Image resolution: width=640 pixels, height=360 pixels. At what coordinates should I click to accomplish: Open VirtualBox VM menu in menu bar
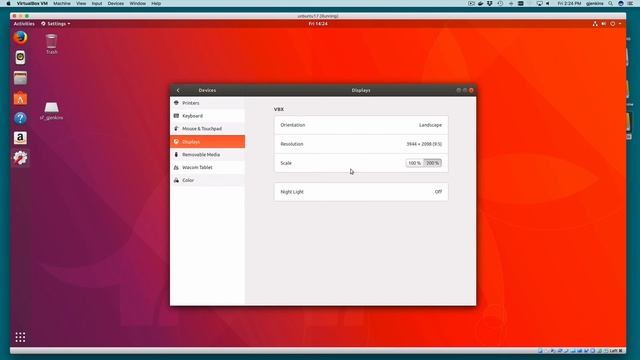(x=32, y=3)
